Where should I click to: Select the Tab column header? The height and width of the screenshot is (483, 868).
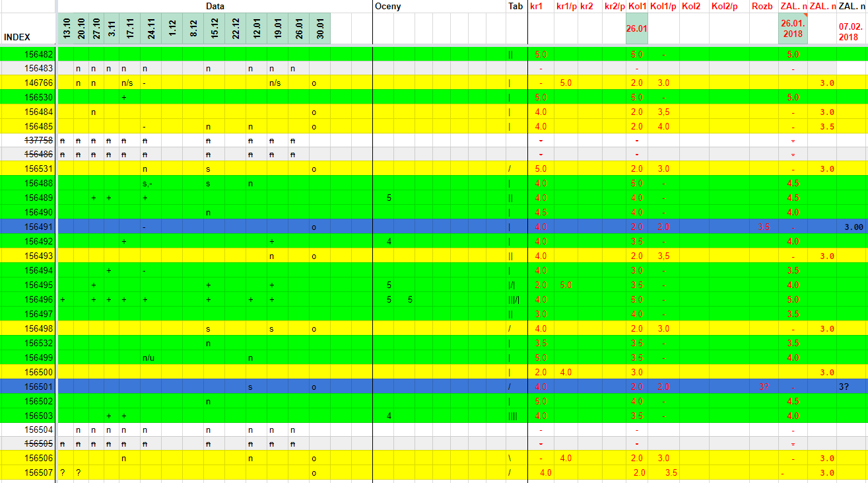click(516, 6)
